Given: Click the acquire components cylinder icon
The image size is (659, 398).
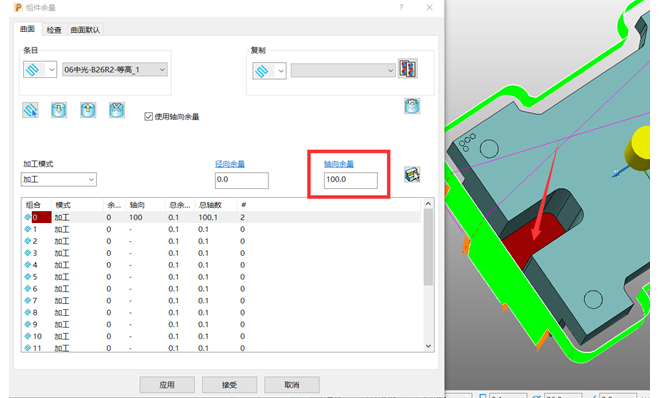Looking at the screenshot, I should [x=59, y=110].
